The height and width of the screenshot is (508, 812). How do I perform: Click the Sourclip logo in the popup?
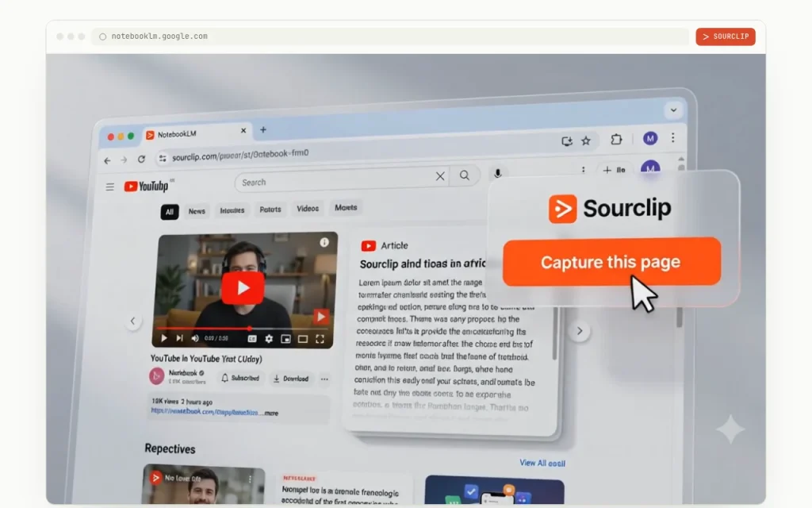tap(610, 209)
